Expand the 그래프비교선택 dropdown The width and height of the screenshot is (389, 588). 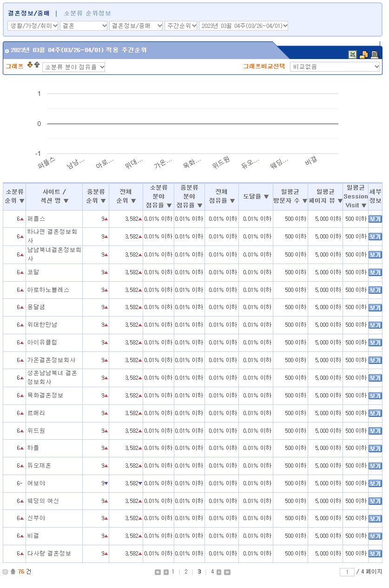coord(335,67)
